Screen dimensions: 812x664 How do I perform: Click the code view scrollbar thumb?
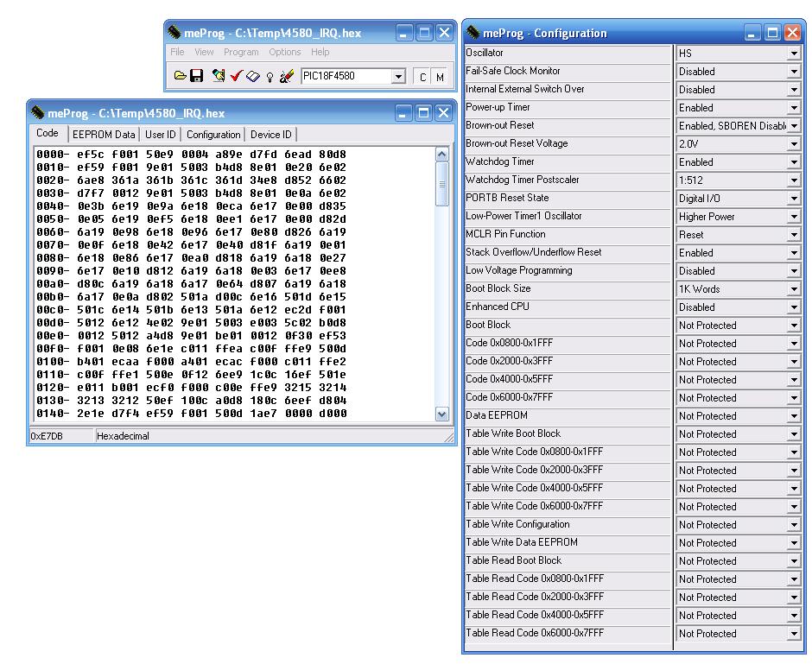point(441,184)
